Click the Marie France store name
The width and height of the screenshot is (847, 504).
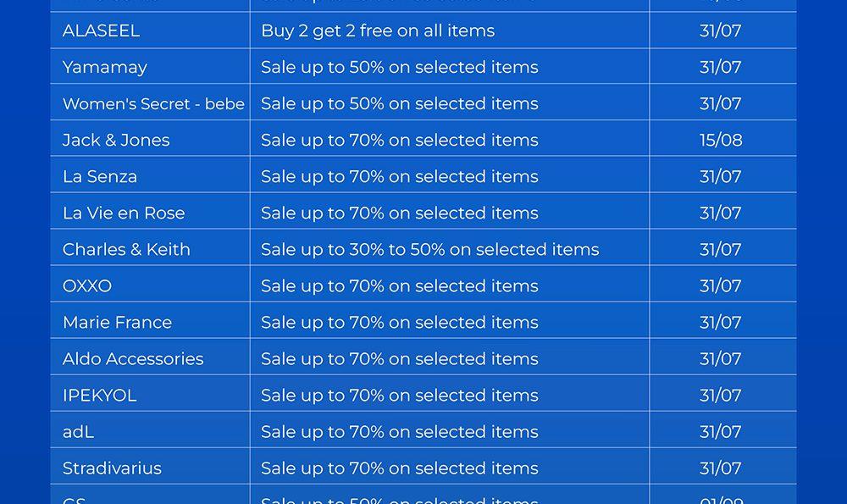point(117,322)
